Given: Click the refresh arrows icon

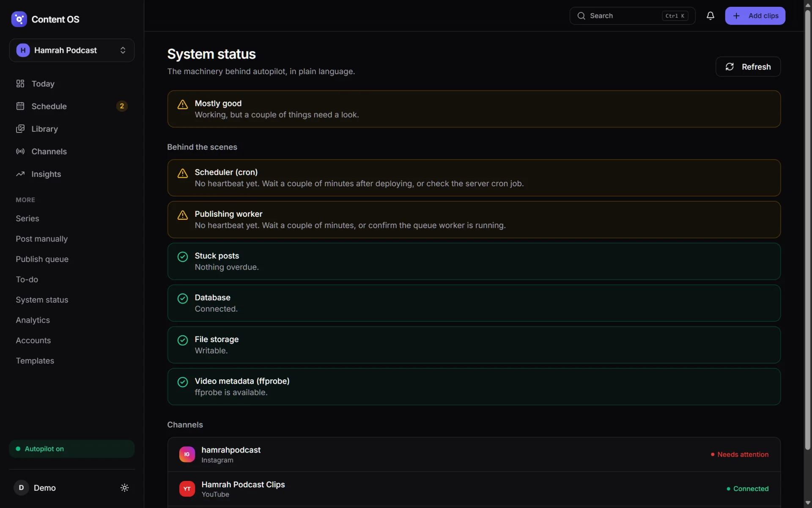Looking at the screenshot, I should point(730,66).
